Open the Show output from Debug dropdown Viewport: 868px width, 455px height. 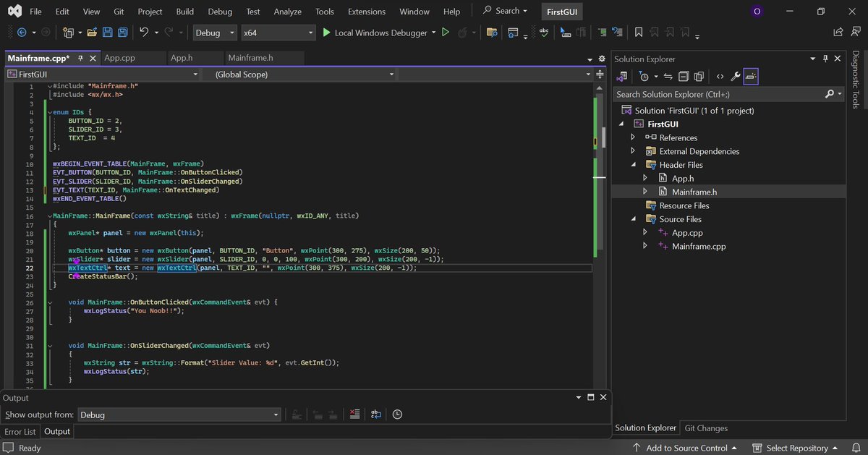pos(179,414)
